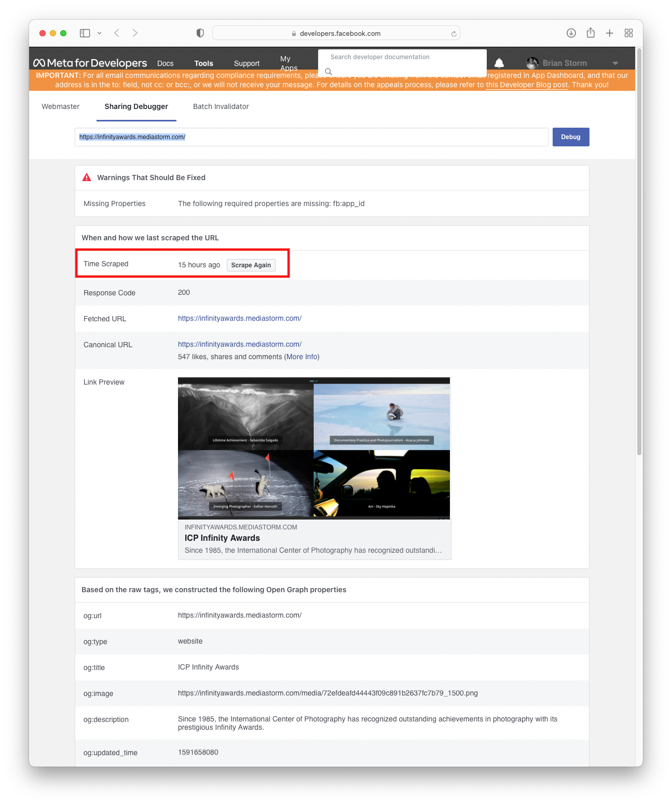Click the Share icon in the browser toolbar

[591, 33]
